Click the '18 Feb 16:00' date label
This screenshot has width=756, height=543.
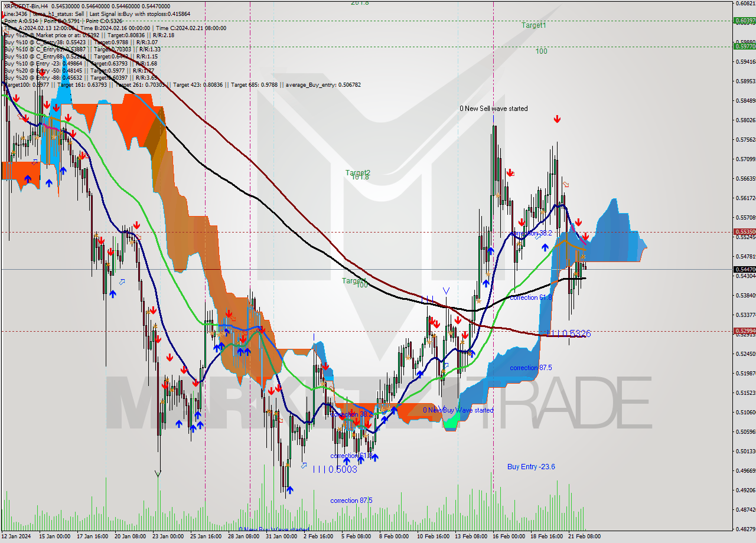point(546,536)
